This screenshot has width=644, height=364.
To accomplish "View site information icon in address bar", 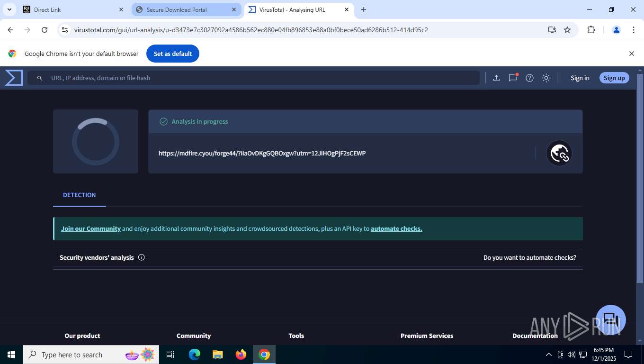I will point(65,30).
